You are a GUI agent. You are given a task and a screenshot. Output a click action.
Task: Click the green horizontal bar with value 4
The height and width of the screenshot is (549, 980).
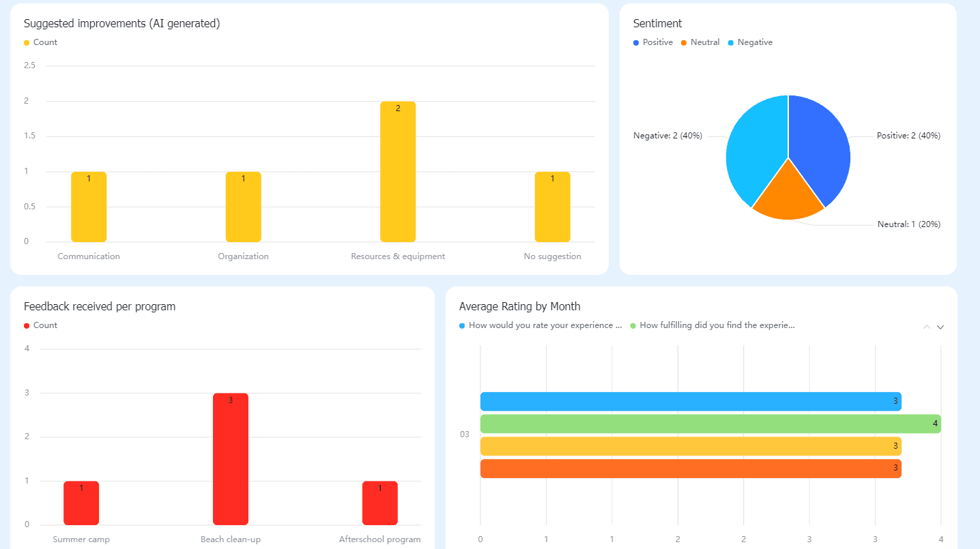(710, 424)
